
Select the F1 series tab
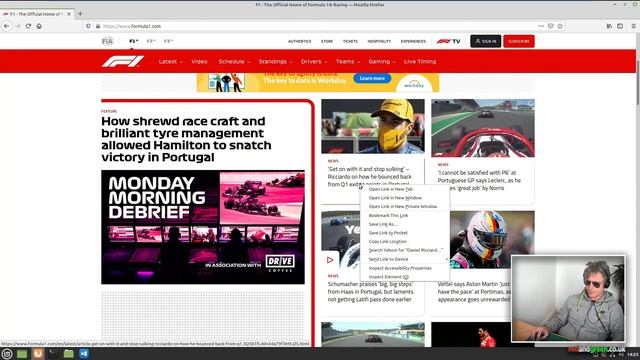(x=133, y=41)
